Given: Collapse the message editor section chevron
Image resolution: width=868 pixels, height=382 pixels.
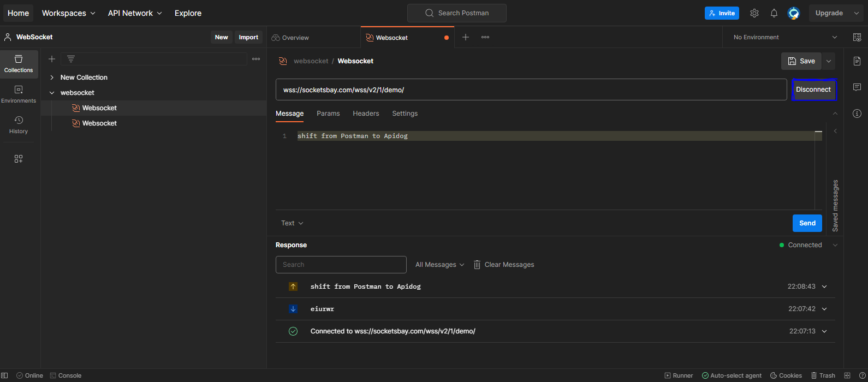Looking at the screenshot, I should pyautogui.click(x=835, y=114).
